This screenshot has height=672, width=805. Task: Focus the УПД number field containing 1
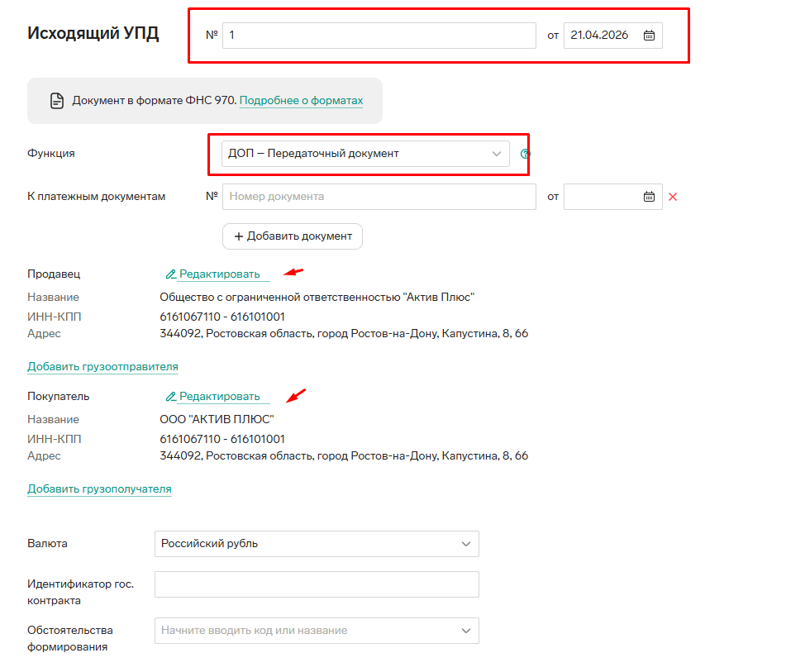(x=379, y=36)
